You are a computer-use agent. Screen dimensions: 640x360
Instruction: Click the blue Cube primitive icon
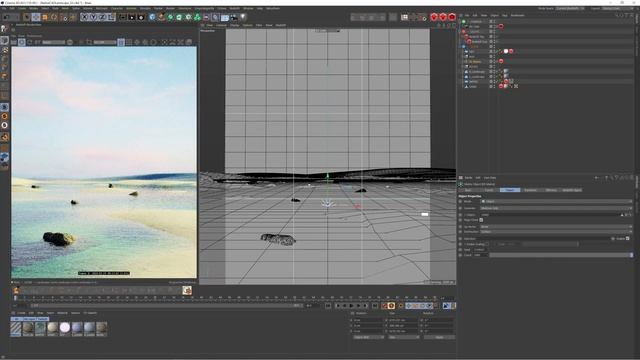pyautogui.click(x=152, y=17)
